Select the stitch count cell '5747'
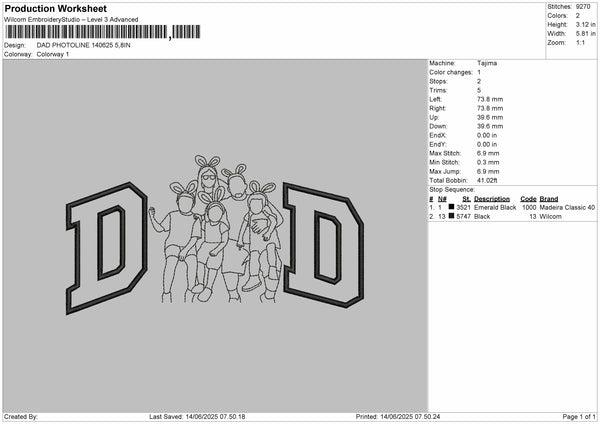The height and width of the screenshot is (424, 600). click(463, 217)
